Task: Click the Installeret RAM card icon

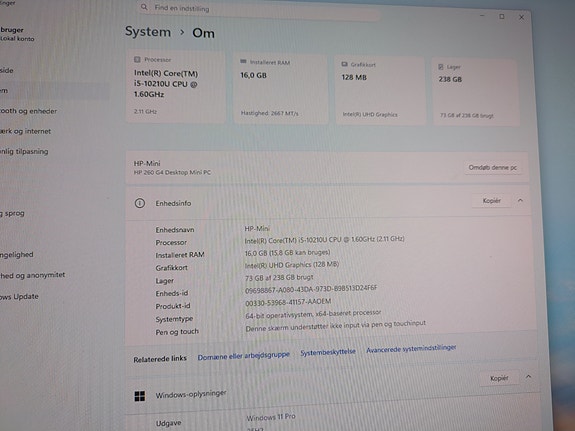Action: [x=243, y=61]
